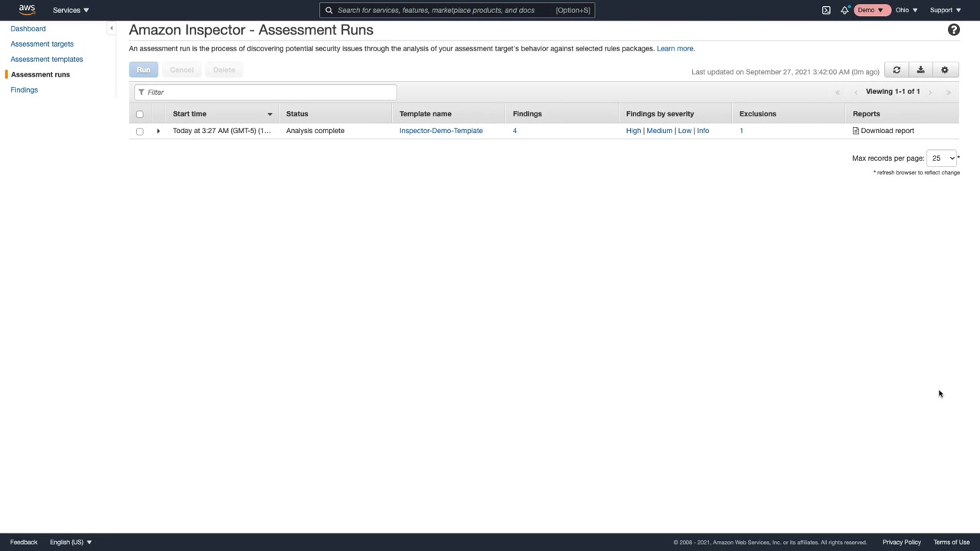
Task: Open AWS CloudShell icon
Action: click(x=826, y=10)
